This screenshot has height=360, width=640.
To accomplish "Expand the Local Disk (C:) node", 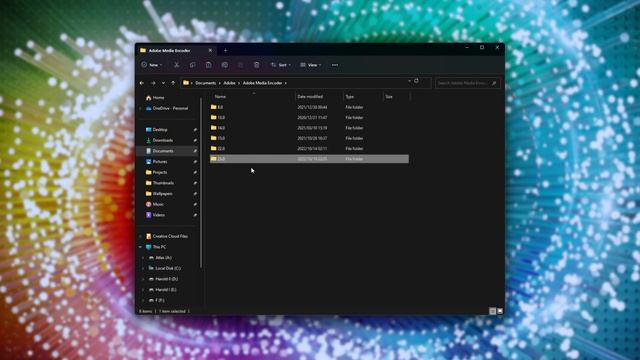I will coord(143,268).
